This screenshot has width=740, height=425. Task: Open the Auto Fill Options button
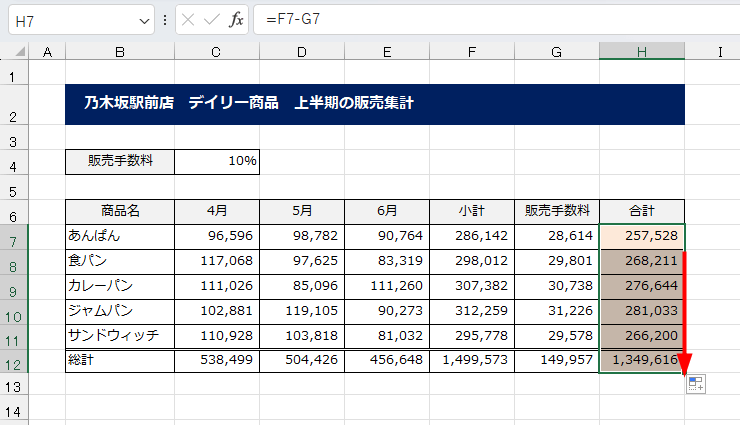click(696, 384)
